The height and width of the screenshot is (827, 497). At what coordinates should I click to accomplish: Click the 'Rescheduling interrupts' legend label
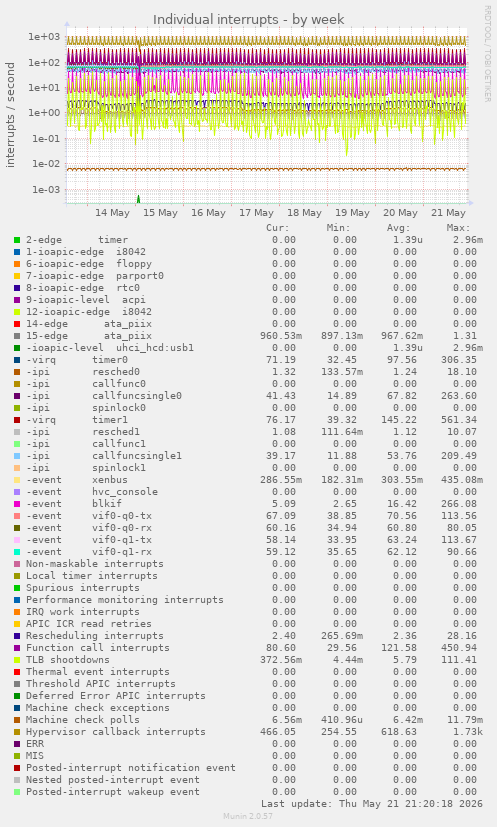pos(95,636)
